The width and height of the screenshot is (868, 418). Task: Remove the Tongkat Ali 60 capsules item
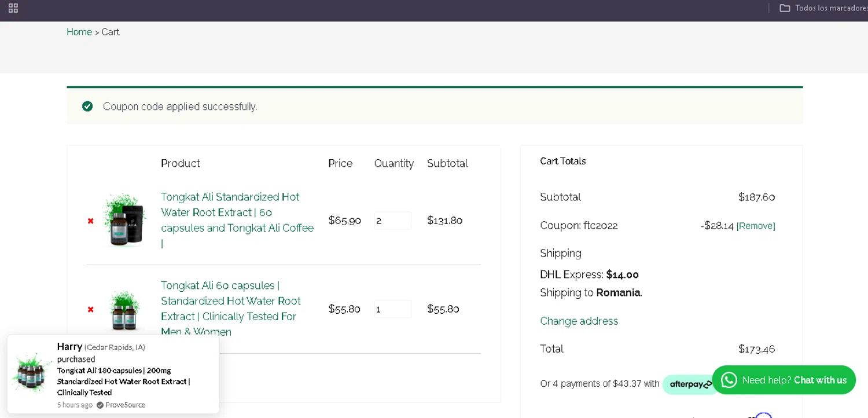click(90, 309)
